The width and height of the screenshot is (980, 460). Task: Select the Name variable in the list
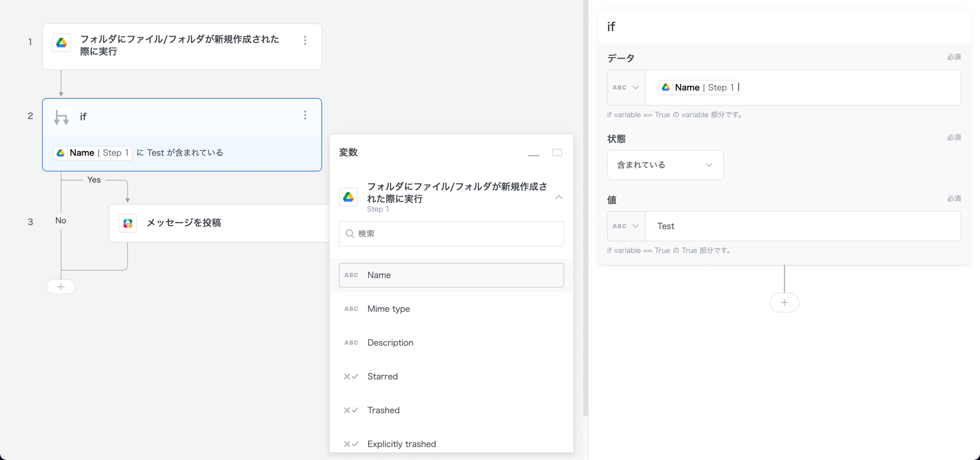click(451, 275)
